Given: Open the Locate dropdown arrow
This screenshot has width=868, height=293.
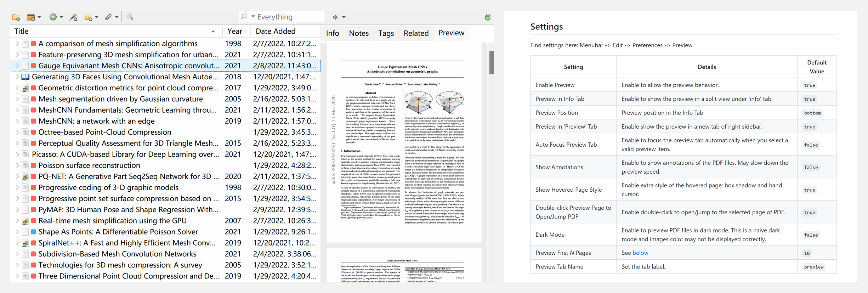Looking at the screenshot, I should 344,17.
